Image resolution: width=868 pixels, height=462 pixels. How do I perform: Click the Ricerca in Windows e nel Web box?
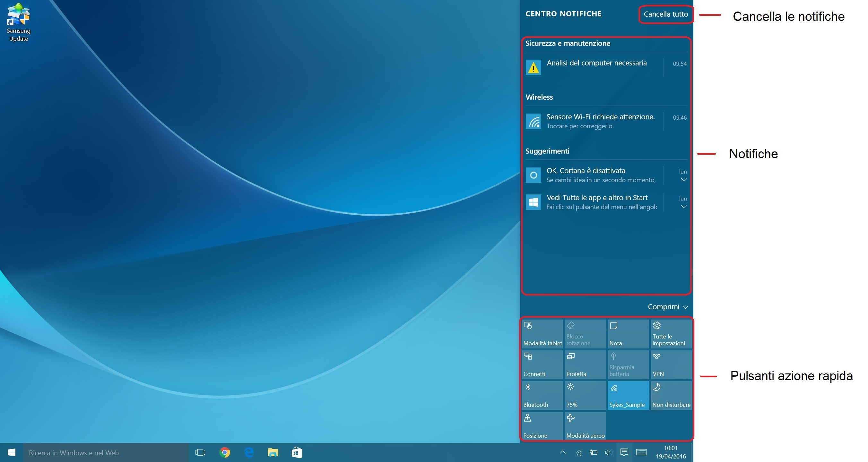pos(106,453)
